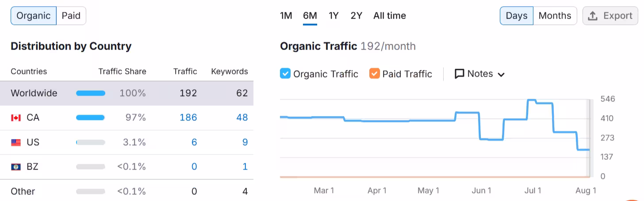Select the Organic toggle button
644x201 pixels.
34,16
